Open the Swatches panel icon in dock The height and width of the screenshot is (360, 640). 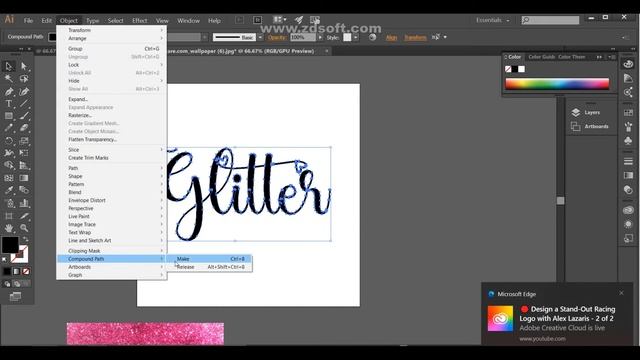coord(628,113)
